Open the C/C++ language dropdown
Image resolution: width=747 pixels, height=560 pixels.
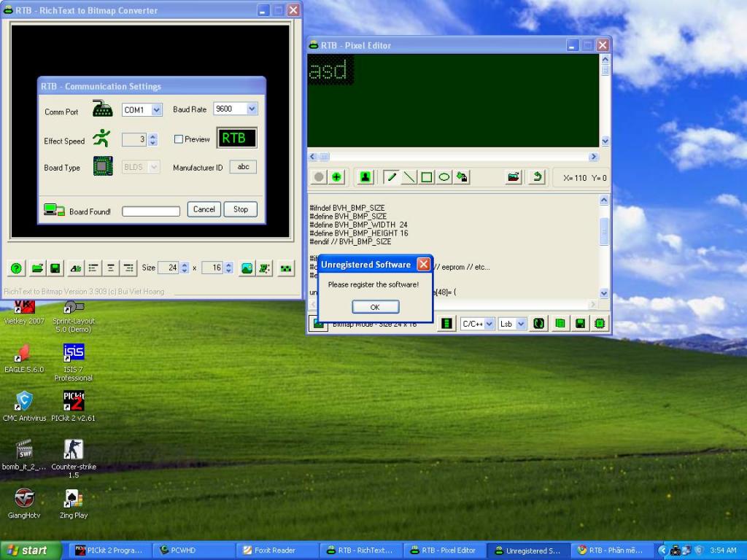tap(489, 324)
